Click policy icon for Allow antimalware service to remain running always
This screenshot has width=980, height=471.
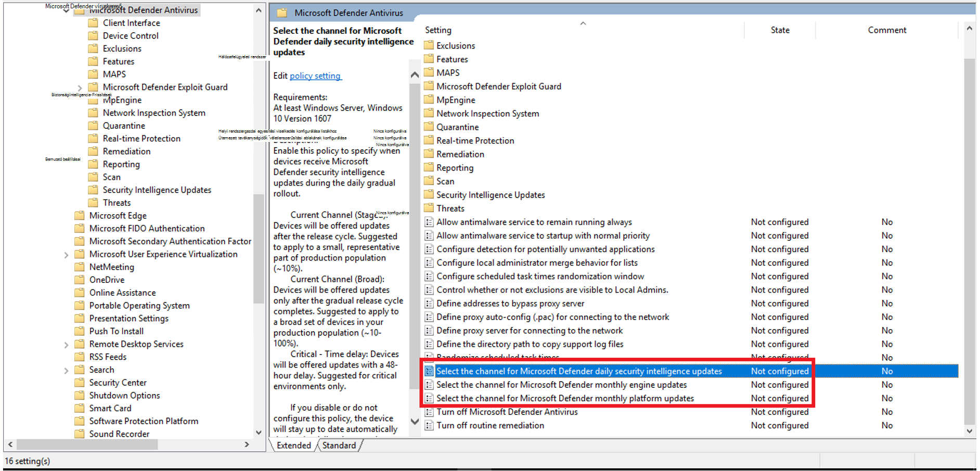pyautogui.click(x=429, y=222)
